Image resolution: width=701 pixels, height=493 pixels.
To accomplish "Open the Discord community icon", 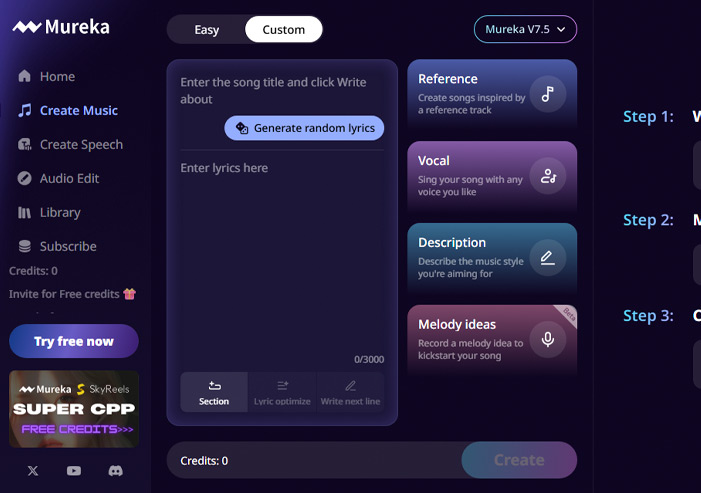I will (x=115, y=470).
